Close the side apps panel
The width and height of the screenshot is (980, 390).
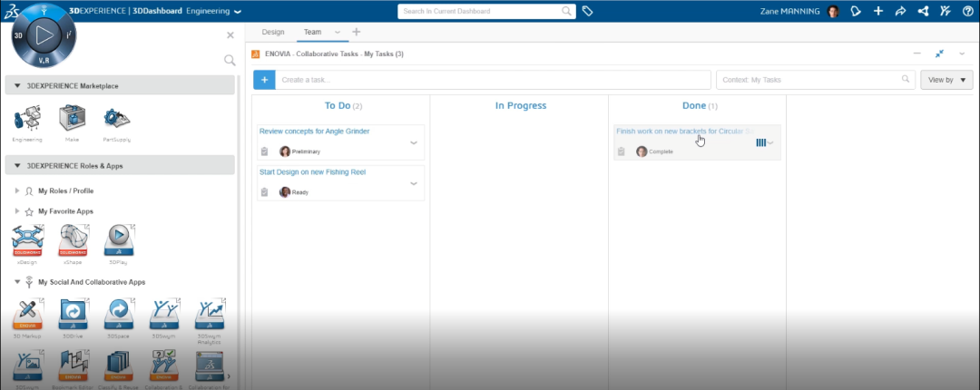pyautogui.click(x=230, y=35)
